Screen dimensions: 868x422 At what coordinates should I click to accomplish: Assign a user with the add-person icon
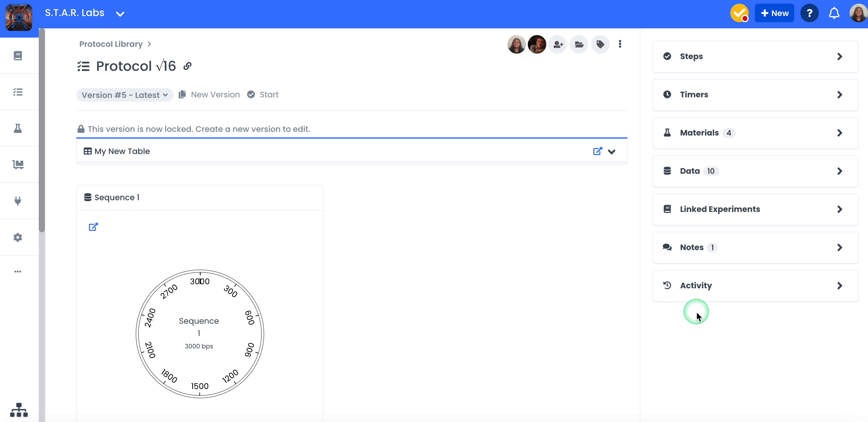point(558,44)
